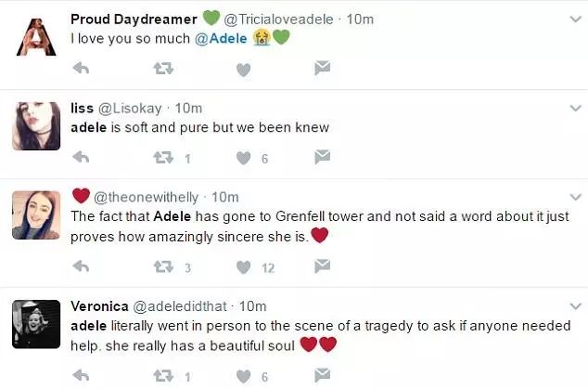Send Veronica's tweet via direct message

pos(322,376)
